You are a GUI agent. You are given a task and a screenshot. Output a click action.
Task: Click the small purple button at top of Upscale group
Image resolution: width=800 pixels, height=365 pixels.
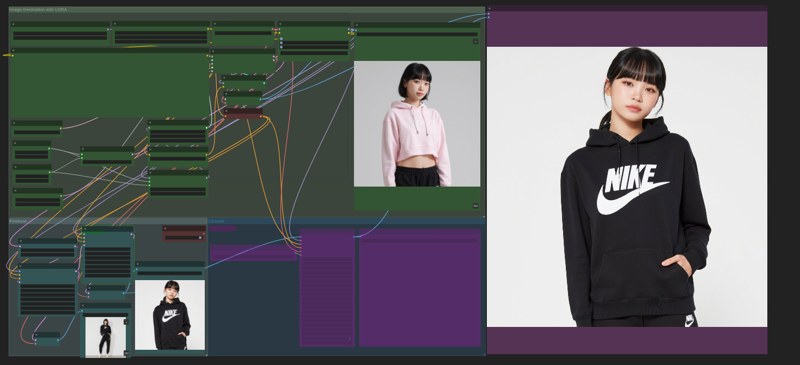pos(222,229)
